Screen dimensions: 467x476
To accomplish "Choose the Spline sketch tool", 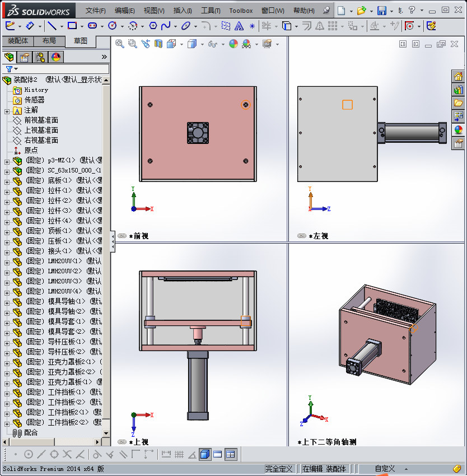I will click(x=166, y=26).
